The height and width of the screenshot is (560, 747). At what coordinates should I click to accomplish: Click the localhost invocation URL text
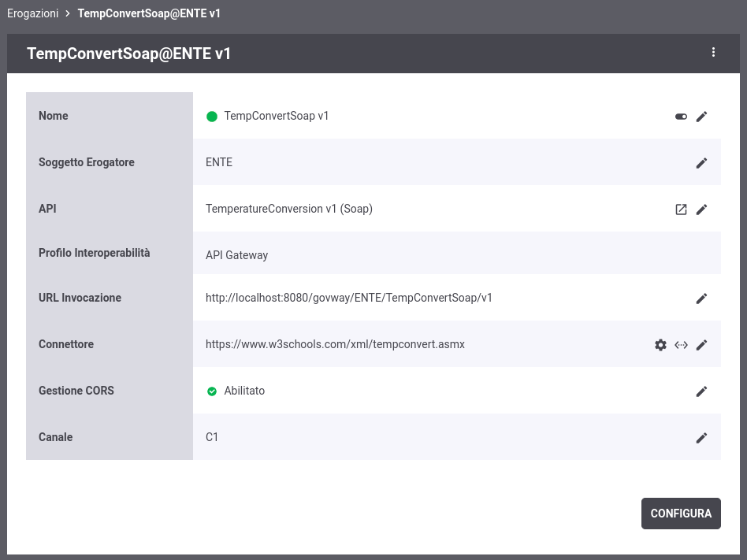coord(348,298)
